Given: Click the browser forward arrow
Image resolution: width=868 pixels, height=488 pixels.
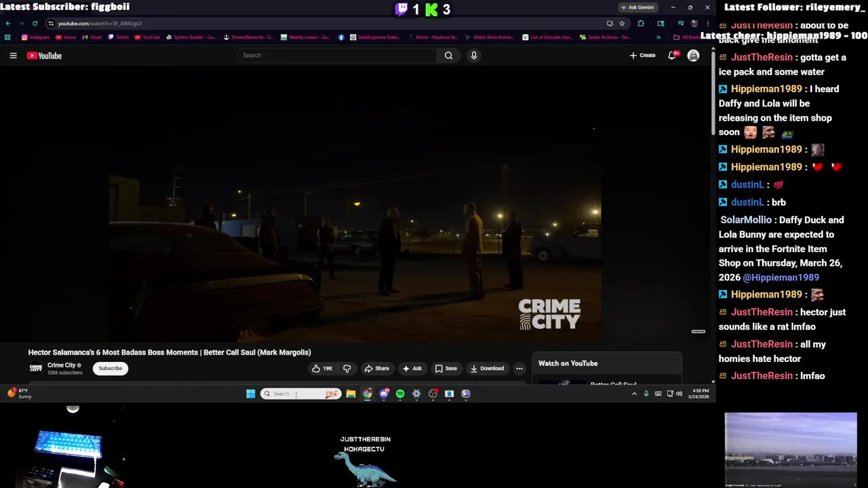Looking at the screenshot, I should pyautogui.click(x=21, y=24).
